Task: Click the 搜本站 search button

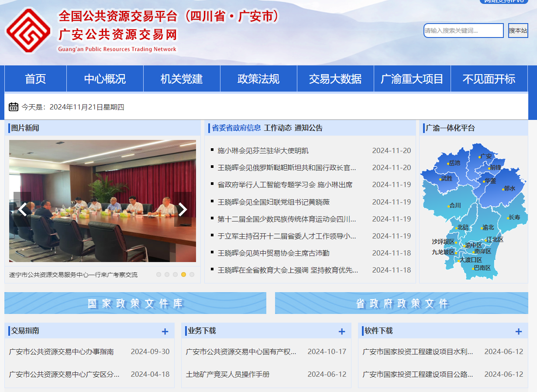Action: 519,30
